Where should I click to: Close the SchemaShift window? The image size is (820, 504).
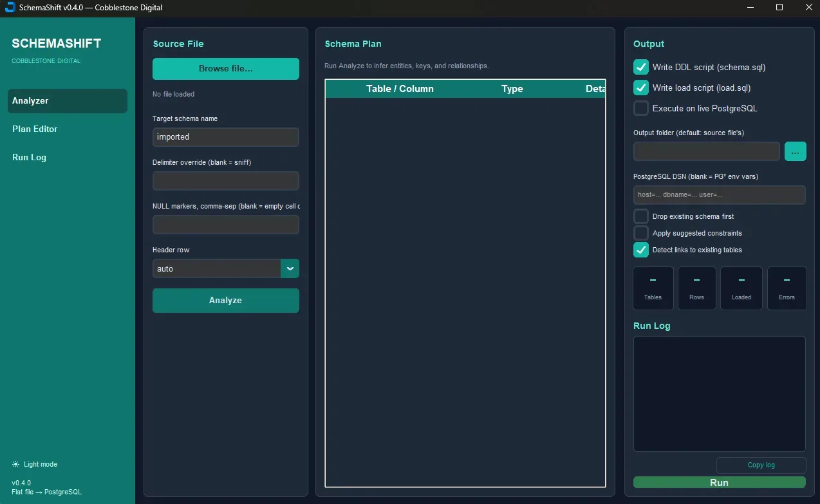tap(808, 8)
